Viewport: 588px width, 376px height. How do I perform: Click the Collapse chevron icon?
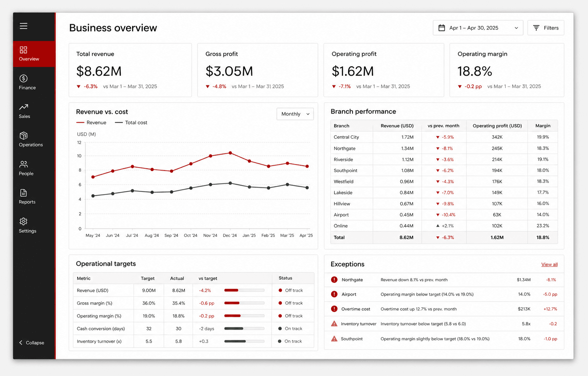(21, 343)
